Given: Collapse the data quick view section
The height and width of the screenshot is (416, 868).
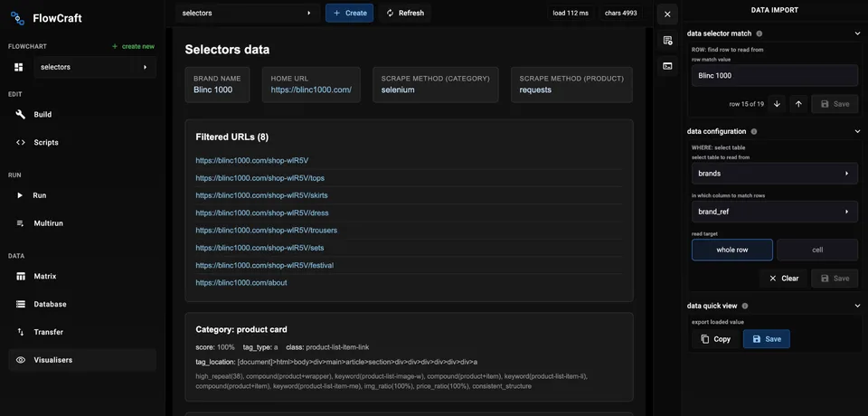Looking at the screenshot, I should pos(857,306).
